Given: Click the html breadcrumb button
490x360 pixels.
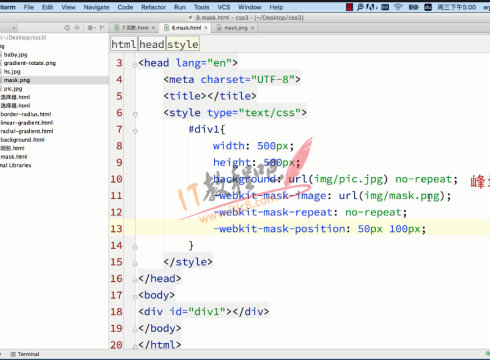Looking at the screenshot, I should [124, 44].
